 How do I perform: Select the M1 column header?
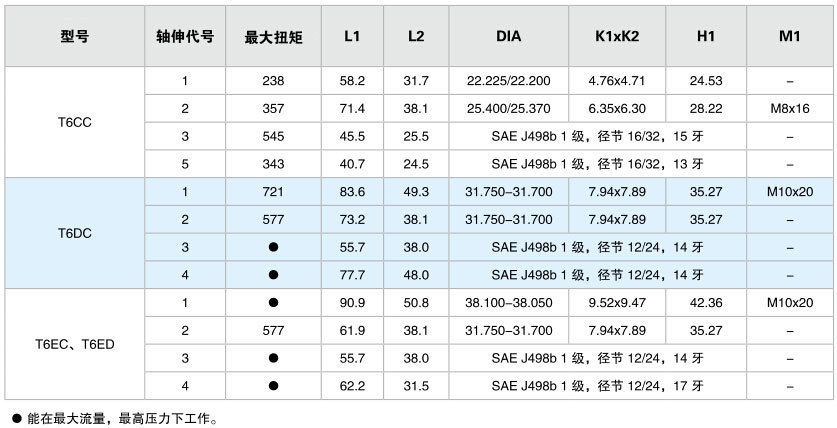click(790, 36)
